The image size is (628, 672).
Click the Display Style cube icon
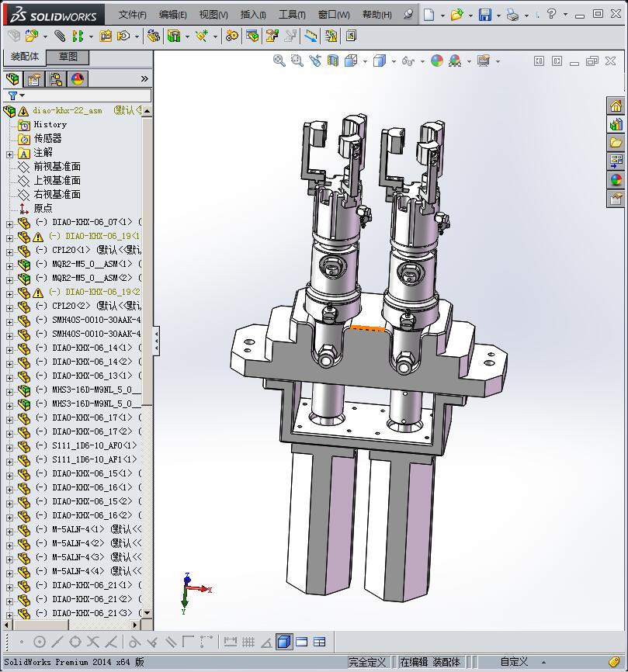tap(380, 61)
